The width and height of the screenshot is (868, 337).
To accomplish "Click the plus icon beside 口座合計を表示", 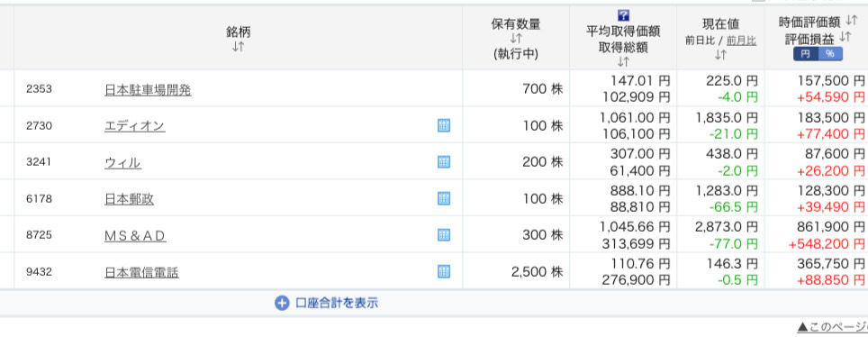I will click(282, 303).
